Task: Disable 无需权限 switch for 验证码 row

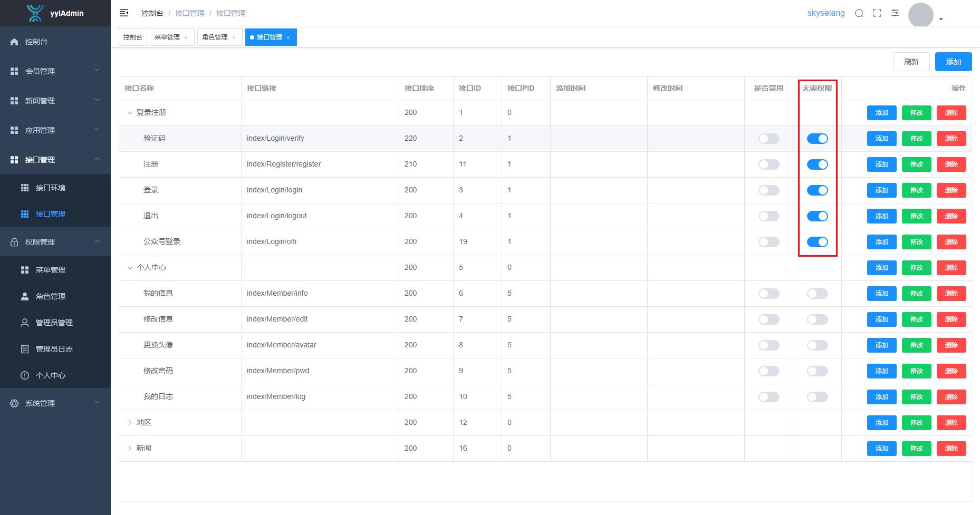Action: (x=817, y=139)
